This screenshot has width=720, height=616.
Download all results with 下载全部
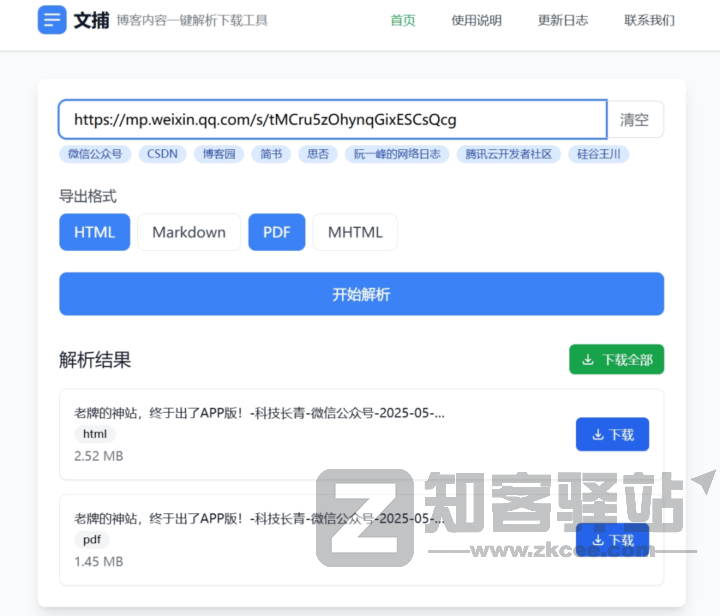(x=617, y=359)
